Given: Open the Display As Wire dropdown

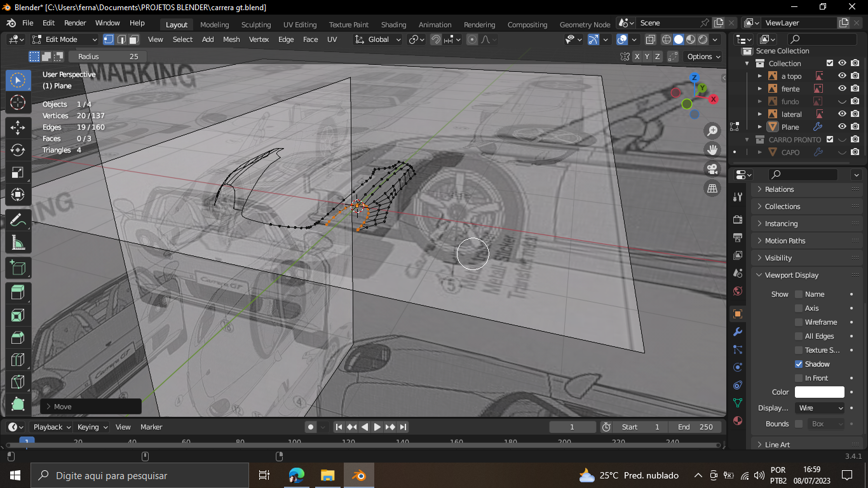Looking at the screenshot, I should [820, 408].
